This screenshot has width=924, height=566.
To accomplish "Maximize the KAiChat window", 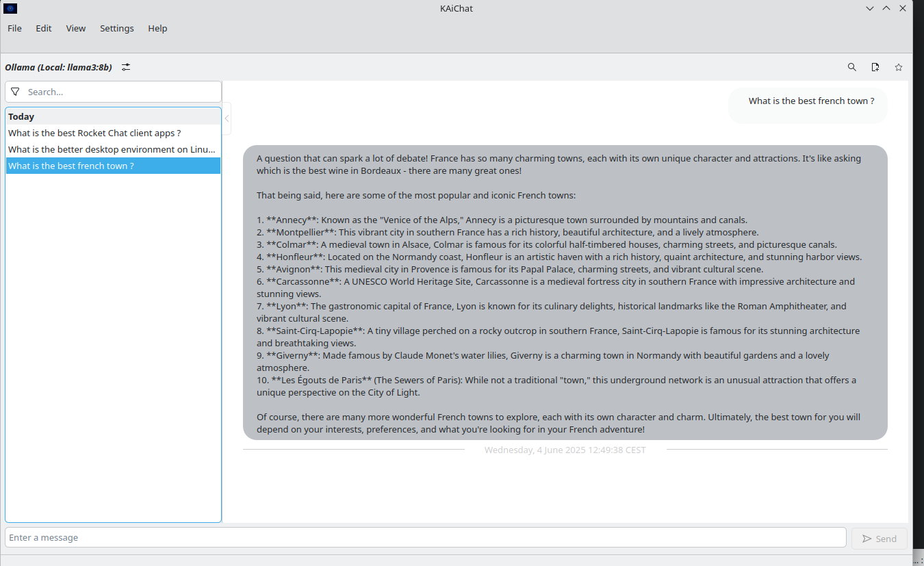I will 886,8.
